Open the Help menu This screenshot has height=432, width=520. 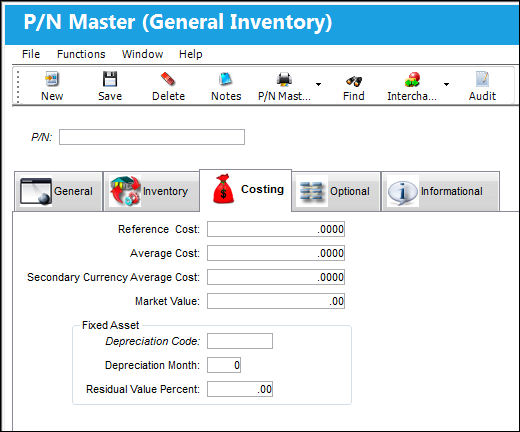(x=191, y=54)
